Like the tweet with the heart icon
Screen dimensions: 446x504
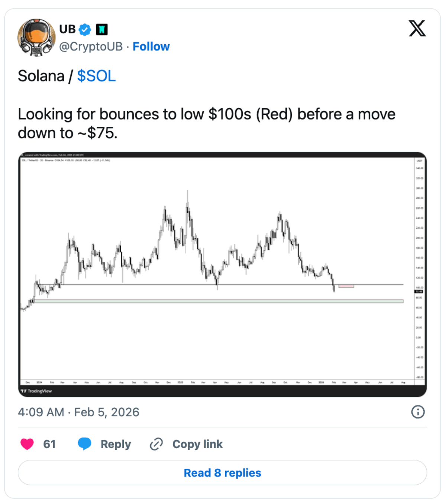pyautogui.click(x=27, y=444)
